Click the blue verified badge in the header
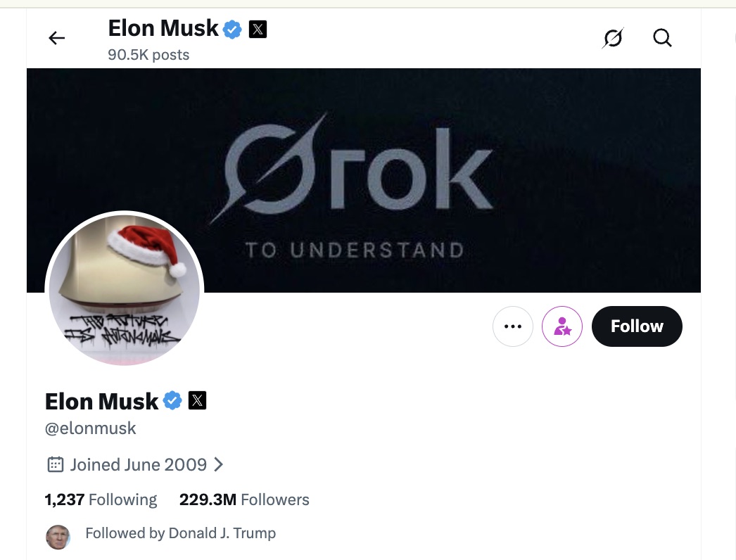The width and height of the screenshot is (736, 560). pos(233,29)
